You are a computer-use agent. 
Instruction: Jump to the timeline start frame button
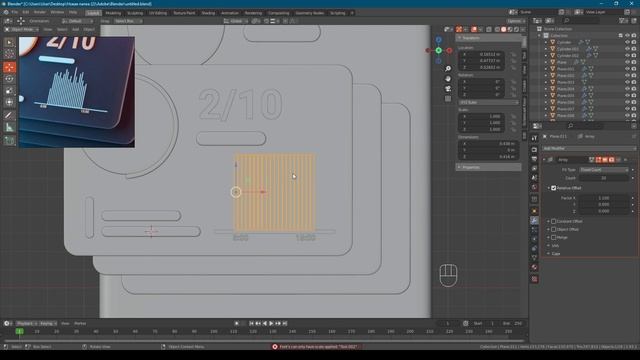click(x=251, y=323)
